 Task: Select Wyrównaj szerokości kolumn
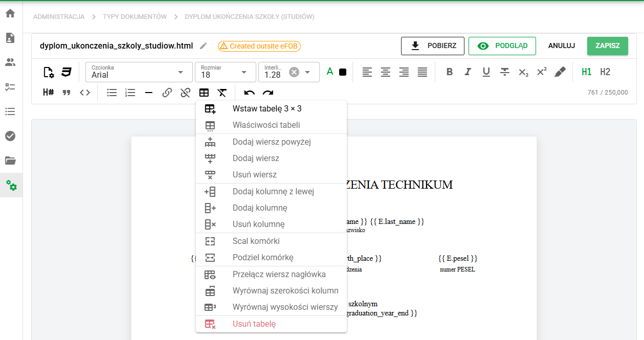coord(271,291)
